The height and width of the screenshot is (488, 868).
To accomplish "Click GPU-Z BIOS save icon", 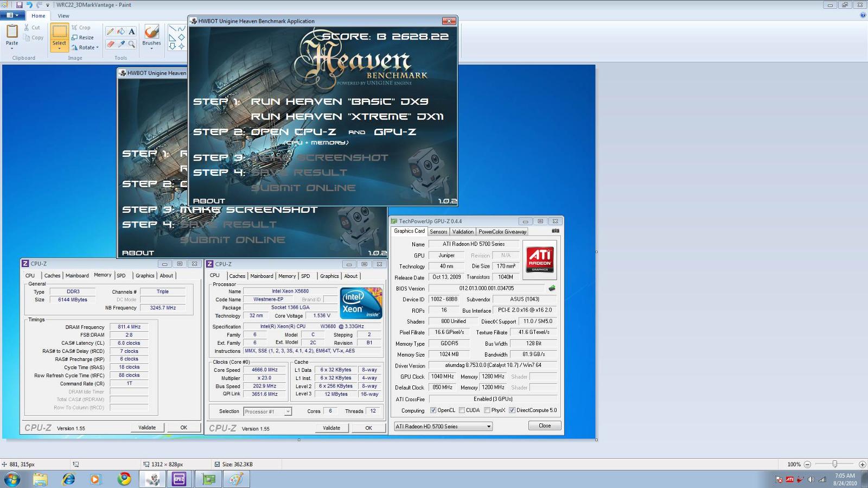I will (552, 288).
